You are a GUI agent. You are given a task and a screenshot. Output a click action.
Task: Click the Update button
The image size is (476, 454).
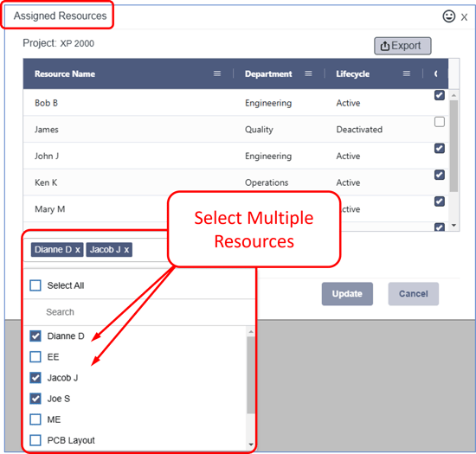(x=347, y=294)
